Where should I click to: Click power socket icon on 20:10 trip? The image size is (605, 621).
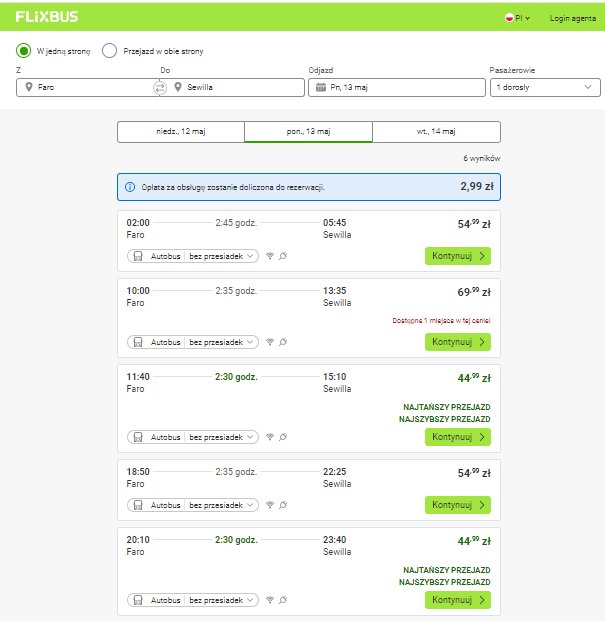coord(283,600)
